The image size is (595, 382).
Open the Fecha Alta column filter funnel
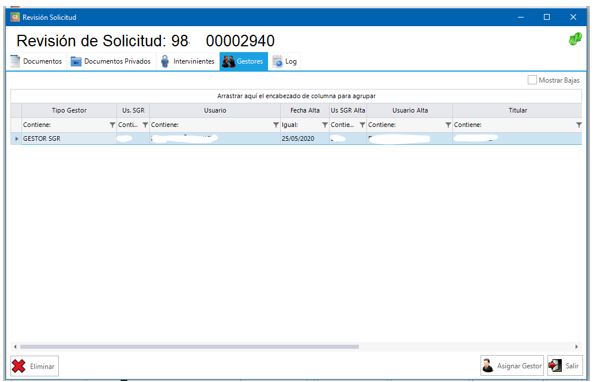(x=325, y=125)
